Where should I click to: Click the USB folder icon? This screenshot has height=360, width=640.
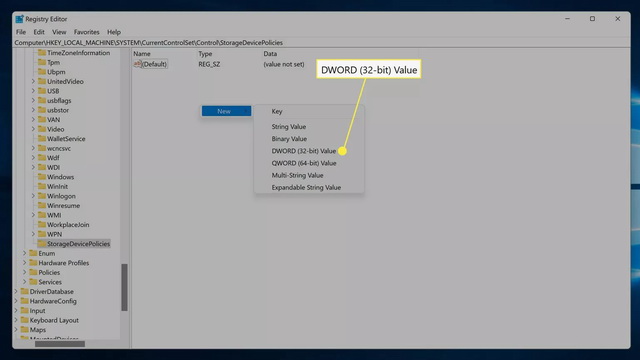(x=42, y=91)
